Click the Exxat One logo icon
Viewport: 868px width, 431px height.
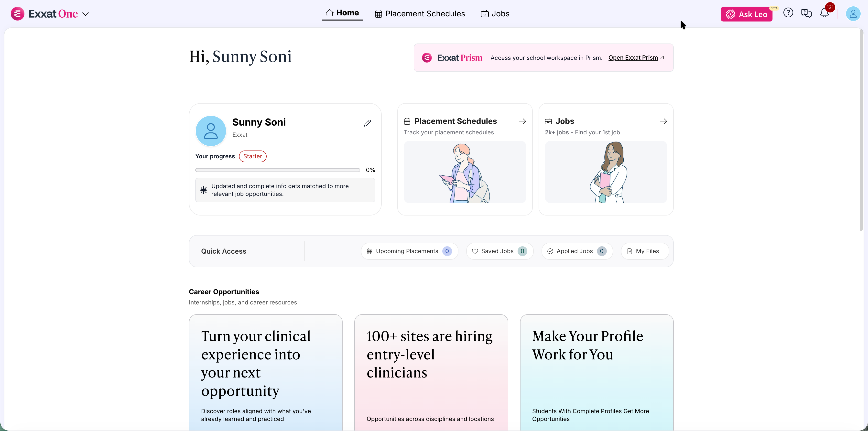tap(18, 14)
